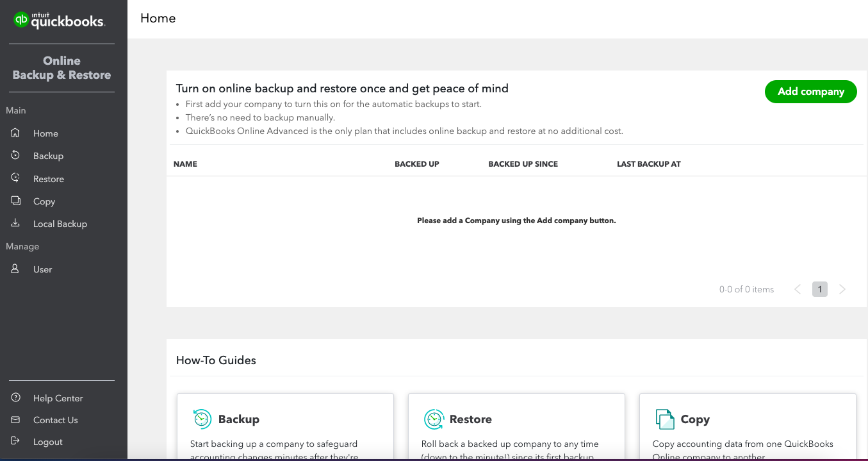
Task: Open the Restore how-to guide card title
Action: [x=471, y=419]
